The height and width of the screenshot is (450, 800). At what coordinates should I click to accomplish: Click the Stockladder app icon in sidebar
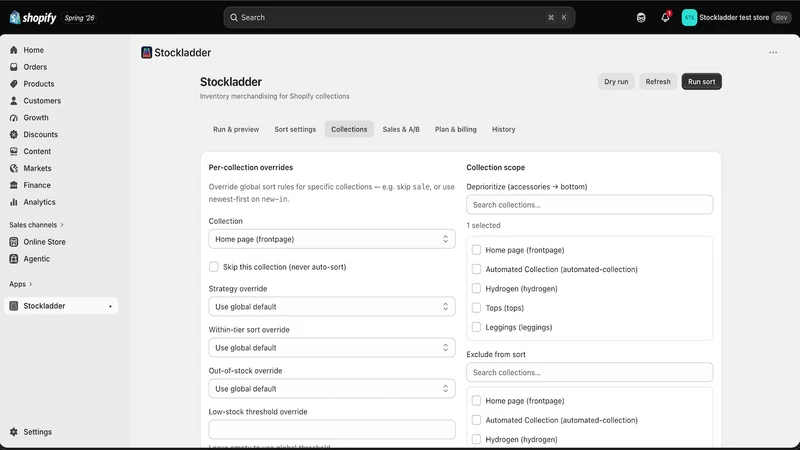(14, 306)
